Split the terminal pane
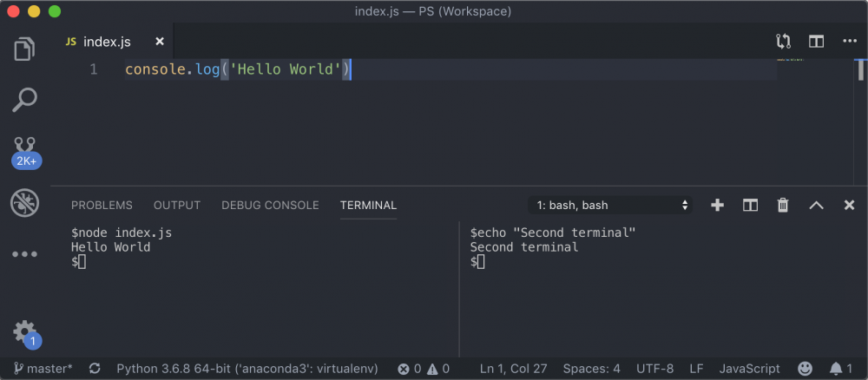868x380 pixels. (x=750, y=206)
